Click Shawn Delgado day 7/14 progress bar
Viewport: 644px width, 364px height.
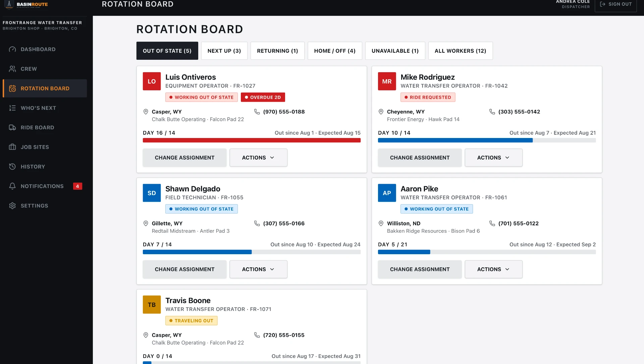click(x=252, y=252)
